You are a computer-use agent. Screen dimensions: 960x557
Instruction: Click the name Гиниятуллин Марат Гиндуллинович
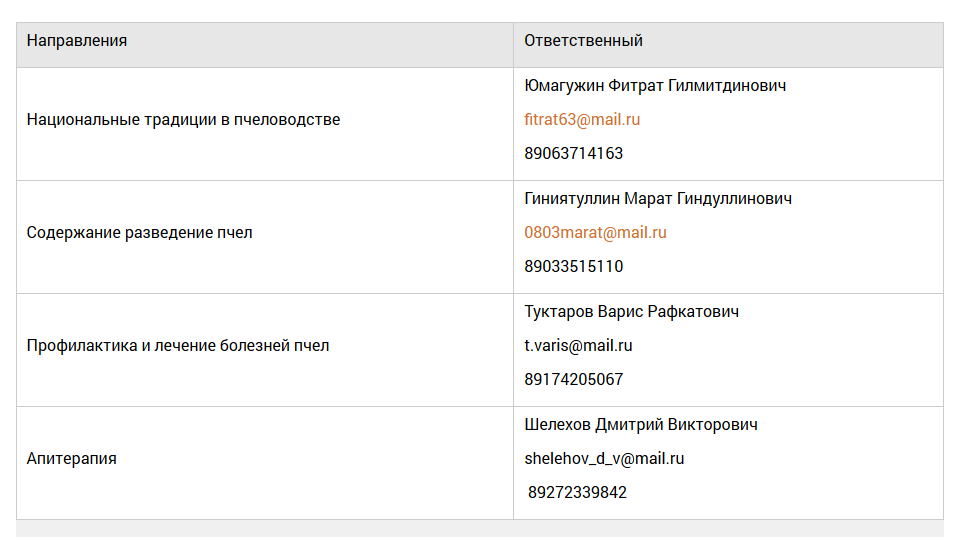658,199
